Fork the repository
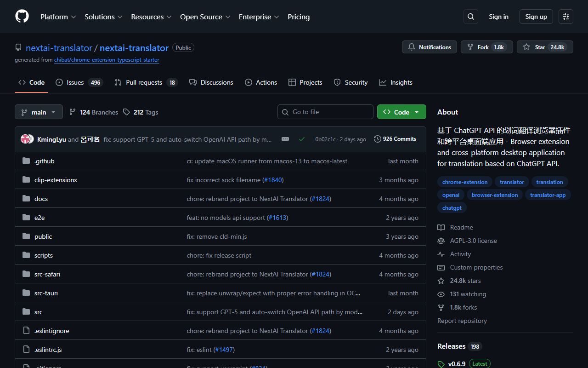The image size is (588, 368). 483,46
